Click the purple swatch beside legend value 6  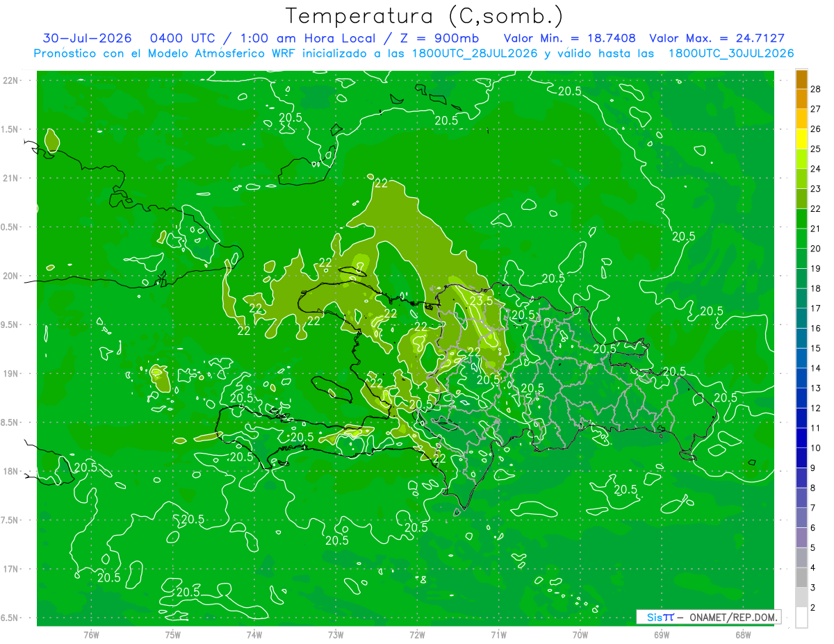click(802, 538)
